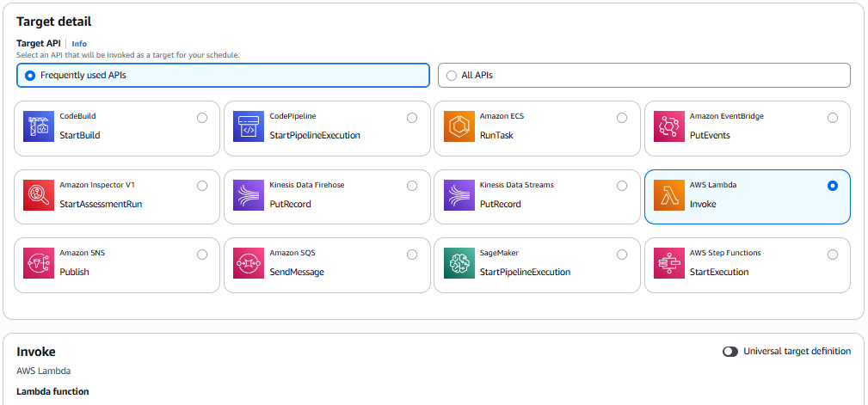Select the Frequently used APIs radio option

(x=30, y=76)
